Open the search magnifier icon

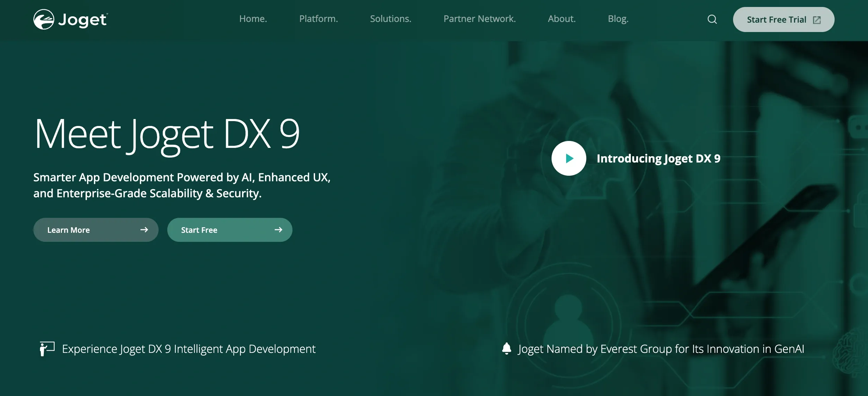(712, 19)
